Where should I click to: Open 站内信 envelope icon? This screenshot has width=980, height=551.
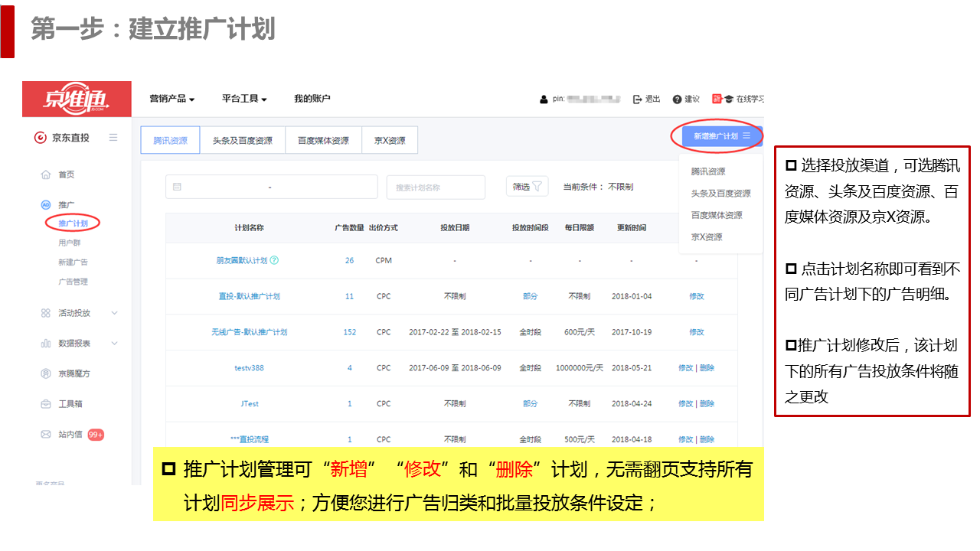pyautogui.click(x=45, y=435)
